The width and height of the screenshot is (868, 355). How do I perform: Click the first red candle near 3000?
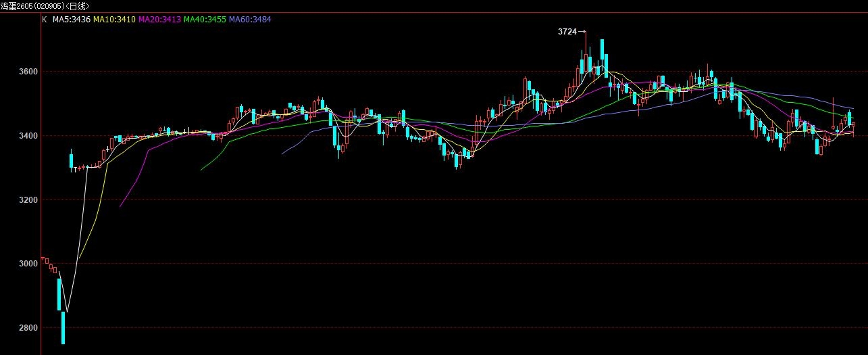click(43, 258)
